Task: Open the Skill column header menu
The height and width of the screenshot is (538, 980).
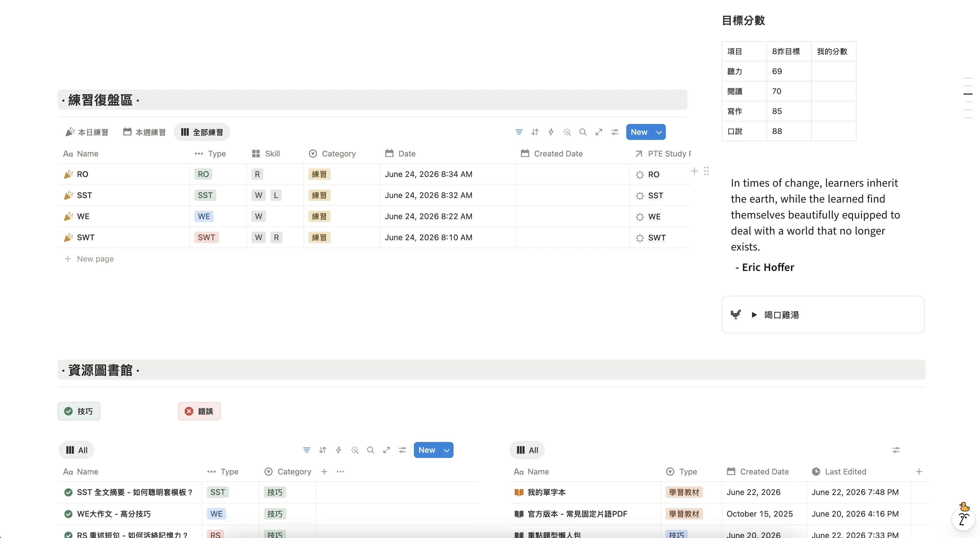Action: 266,154
